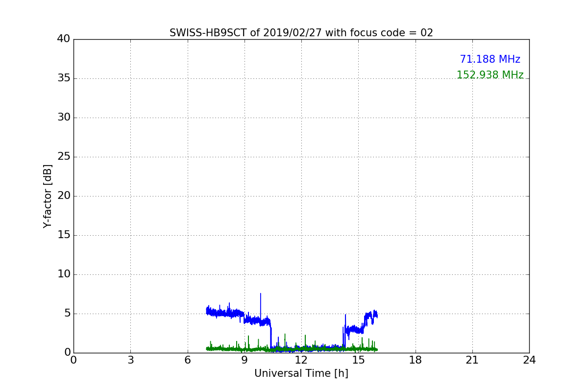Click the x-axis tick label 9
The image size is (588, 392).
[245, 360]
